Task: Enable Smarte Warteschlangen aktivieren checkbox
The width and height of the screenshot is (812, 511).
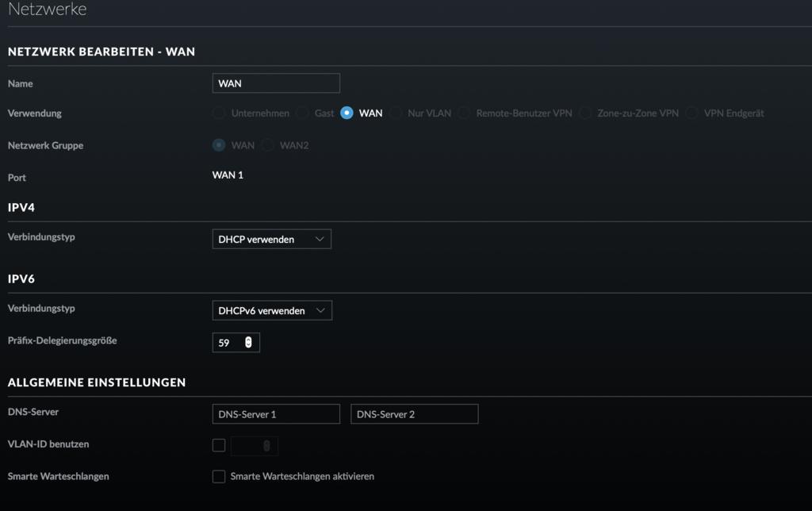Action: click(x=219, y=477)
